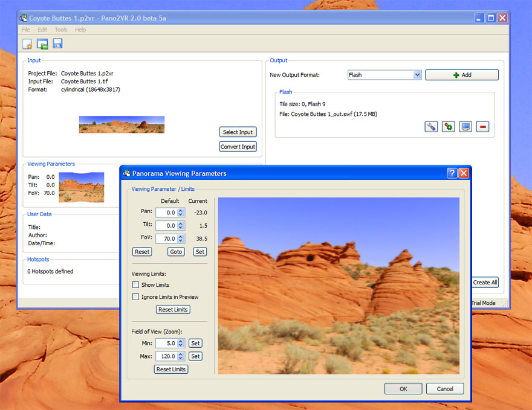This screenshot has height=410, width=532.
Task: Click the Select Input button
Action: [x=238, y=132]
